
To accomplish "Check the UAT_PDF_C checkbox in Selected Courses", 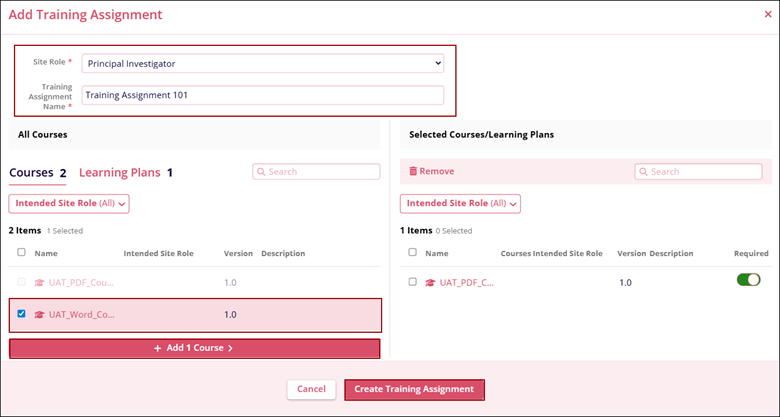I will [413, 283].
